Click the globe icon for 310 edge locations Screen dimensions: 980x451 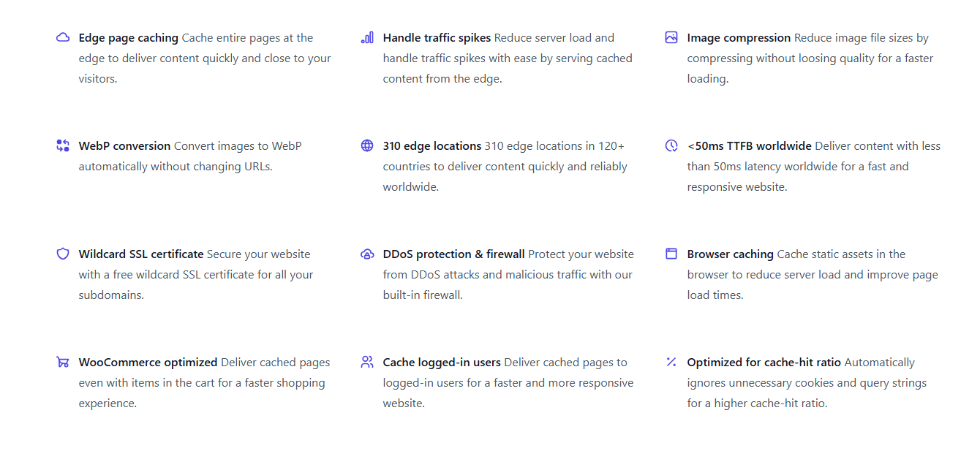[367, 145]
